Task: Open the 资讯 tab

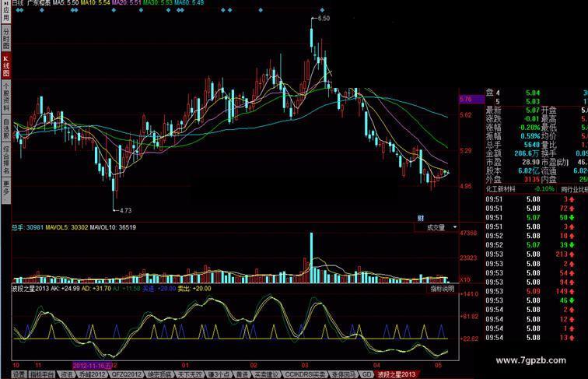Action: click(x=66, y=374)
